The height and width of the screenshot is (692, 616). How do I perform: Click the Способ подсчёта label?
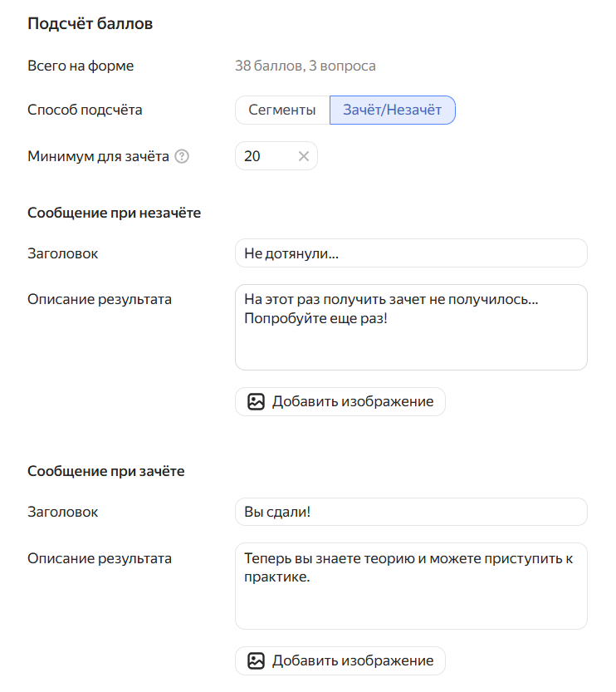point(85,110)
